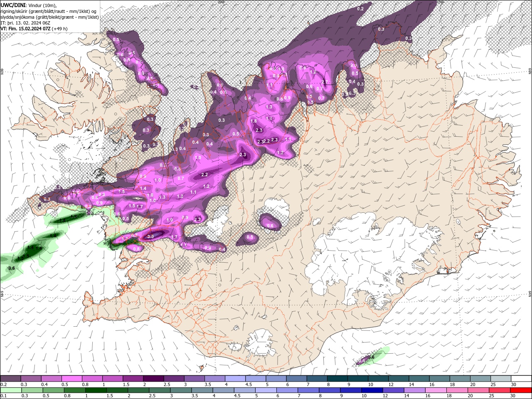532x399 pixels.
Task: Click the bold 'UWC/DINI' title text
Action: coord(13,5)
